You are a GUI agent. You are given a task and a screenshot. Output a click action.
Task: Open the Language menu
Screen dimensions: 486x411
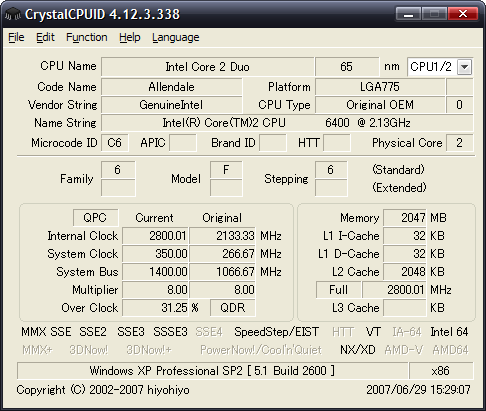176,37
